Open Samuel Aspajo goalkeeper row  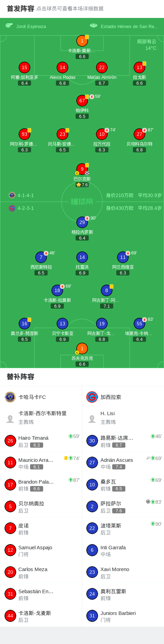41,550
